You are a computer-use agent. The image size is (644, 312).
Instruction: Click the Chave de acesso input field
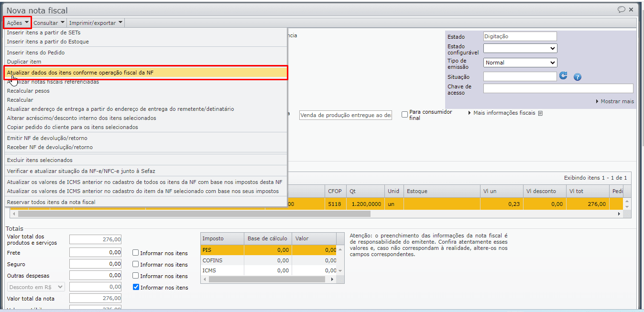coord(558,88)
